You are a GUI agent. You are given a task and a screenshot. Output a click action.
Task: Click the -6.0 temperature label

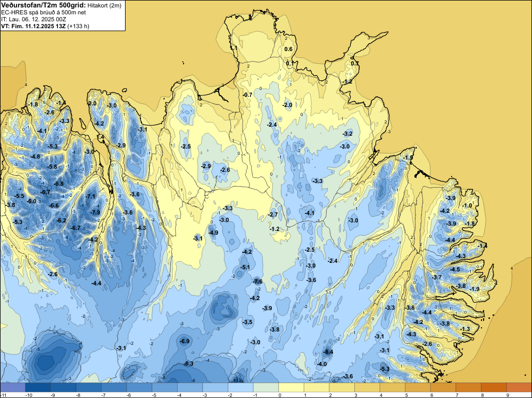tap(31, 201)
